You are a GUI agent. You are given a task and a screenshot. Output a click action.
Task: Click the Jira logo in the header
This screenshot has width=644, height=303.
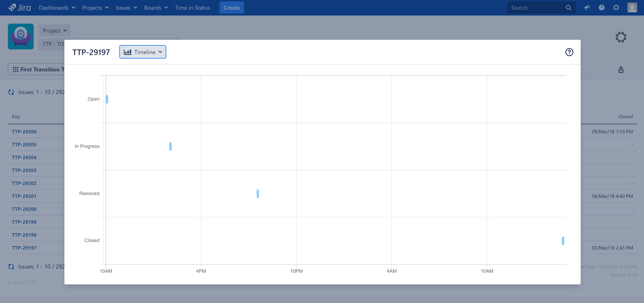point(20,7)
